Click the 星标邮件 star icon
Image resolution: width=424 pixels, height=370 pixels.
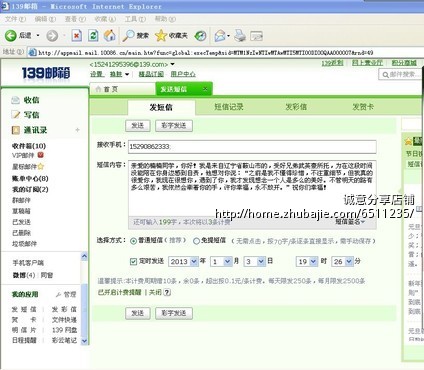(x=41, y=166)
